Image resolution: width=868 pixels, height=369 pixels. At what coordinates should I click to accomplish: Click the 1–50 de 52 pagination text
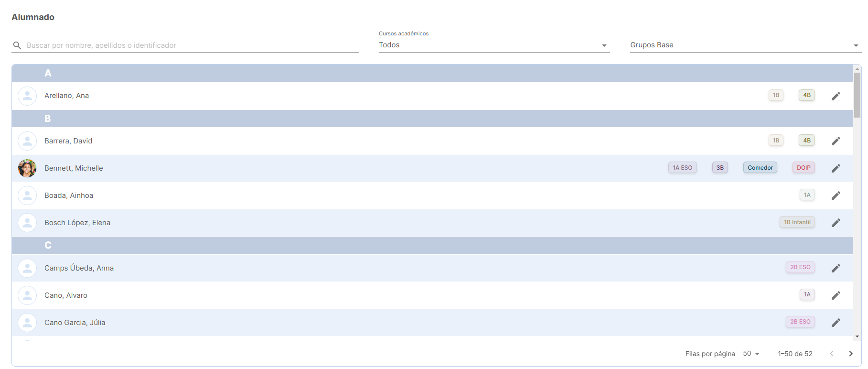[x=795, y=354]
